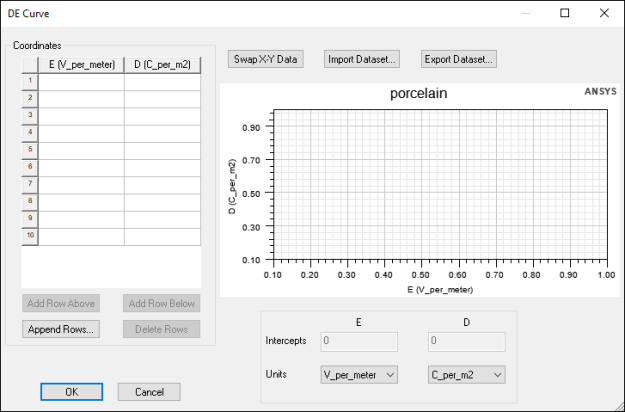This screenshot has height=412, width=625.
Task: Select row 5 header in Coordinates table
Action: 30,150
